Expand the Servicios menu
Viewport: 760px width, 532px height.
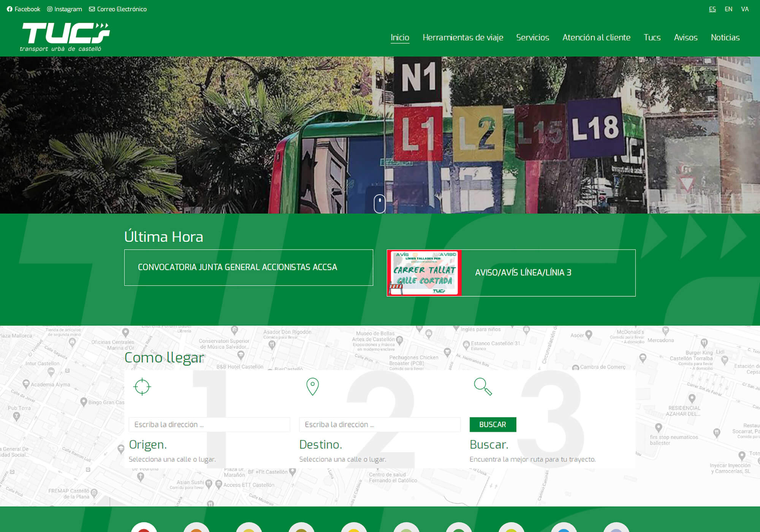pos(532,37)
